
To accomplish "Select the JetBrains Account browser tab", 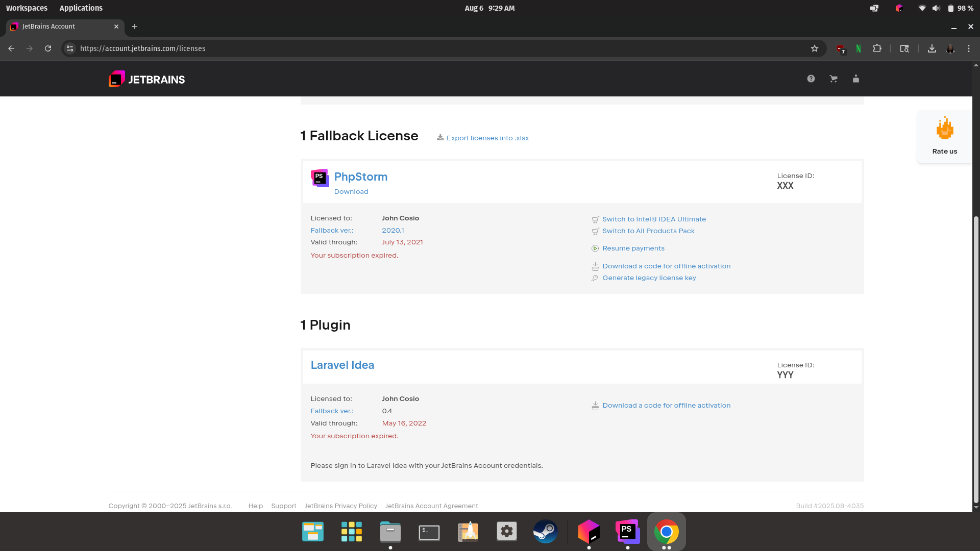I will click(65, 27).
